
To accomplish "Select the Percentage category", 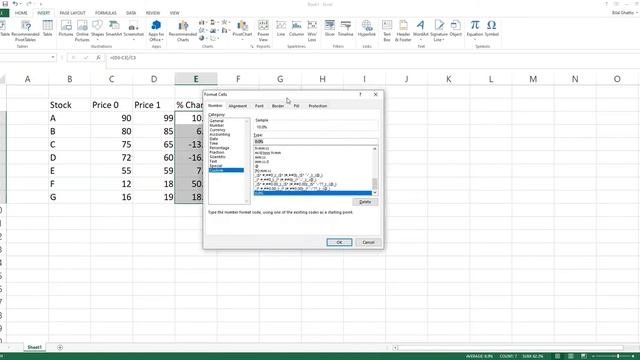I will point(220,148).
